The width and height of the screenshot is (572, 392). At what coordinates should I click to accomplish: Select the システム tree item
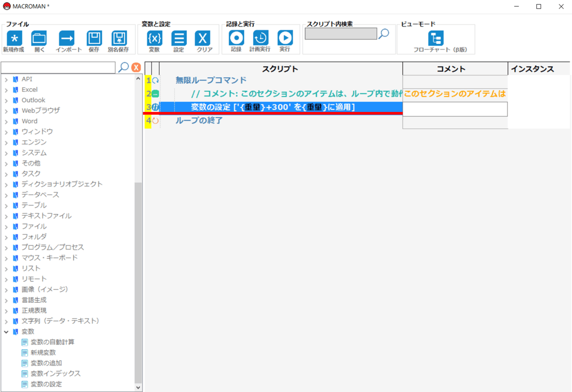[x=34, y=152]
